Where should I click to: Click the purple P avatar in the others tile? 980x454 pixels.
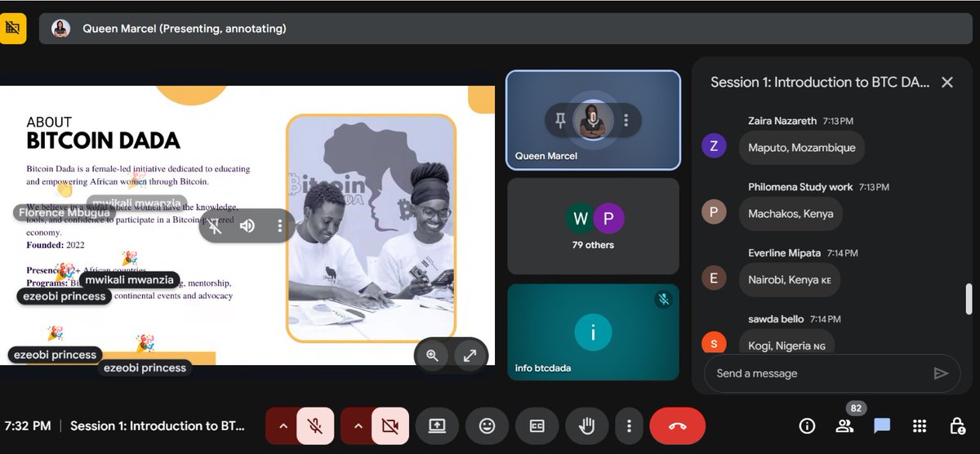pos(608,219)
